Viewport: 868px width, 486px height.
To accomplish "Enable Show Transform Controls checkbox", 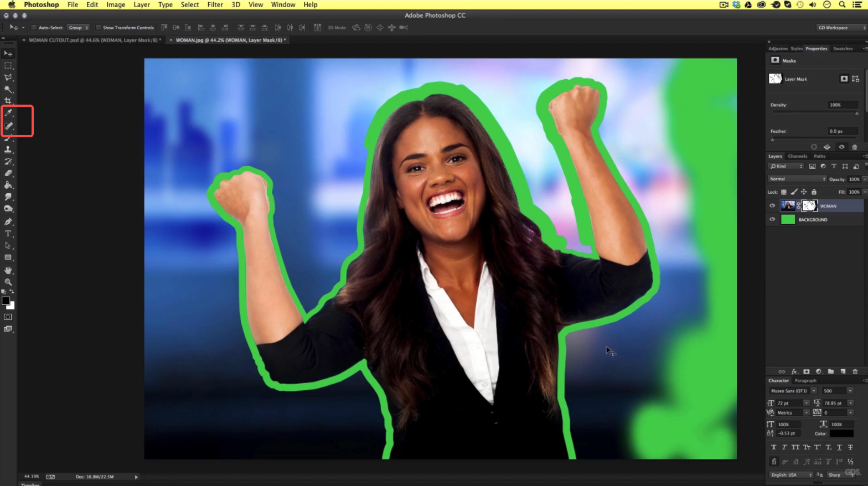I will pyautogui.click(x=98, y=28).
